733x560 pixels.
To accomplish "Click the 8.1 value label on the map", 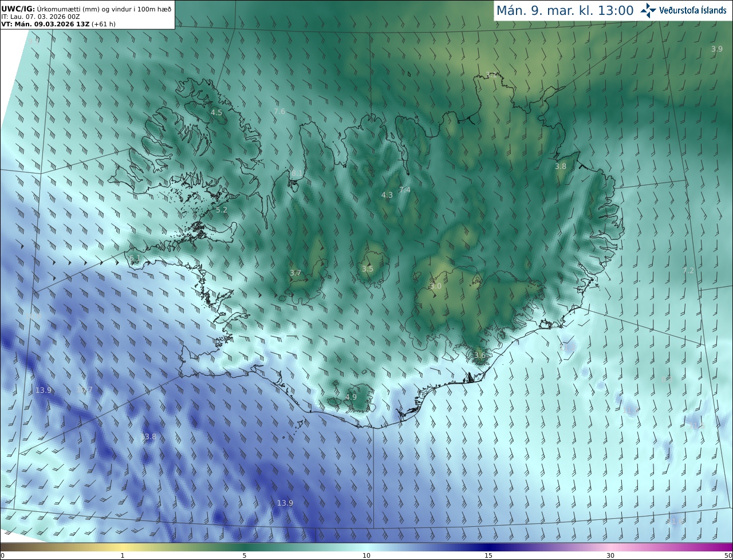I will 297,173.
